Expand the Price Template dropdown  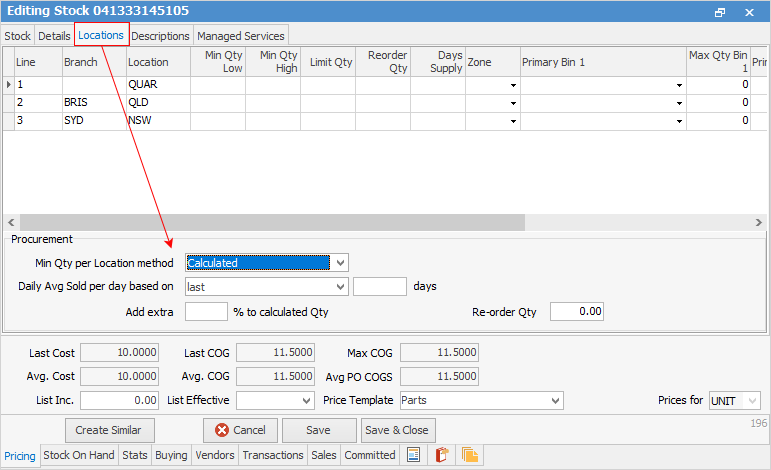point(555,401)
